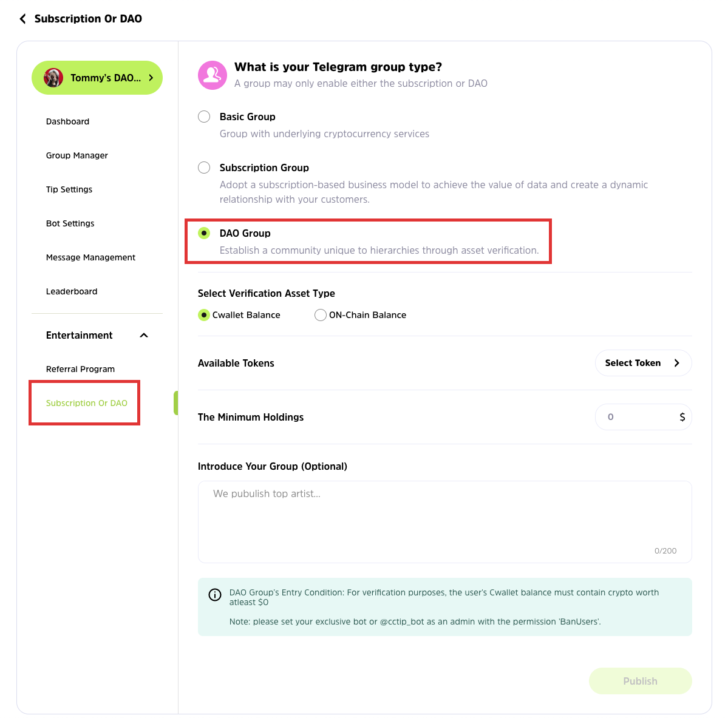
Task: Select the Basic Group radio button
Action: point(205,117)
